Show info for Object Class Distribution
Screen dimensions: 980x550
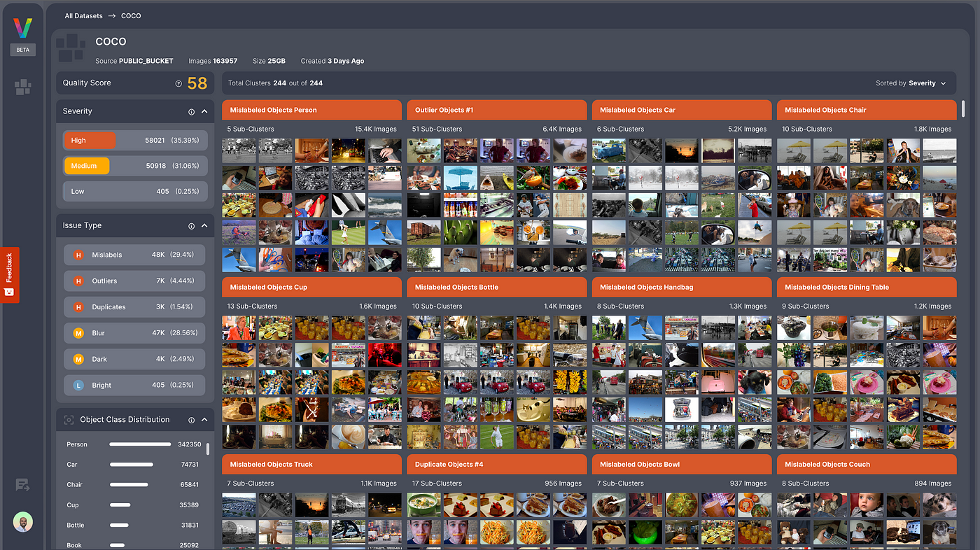point(191,420)
